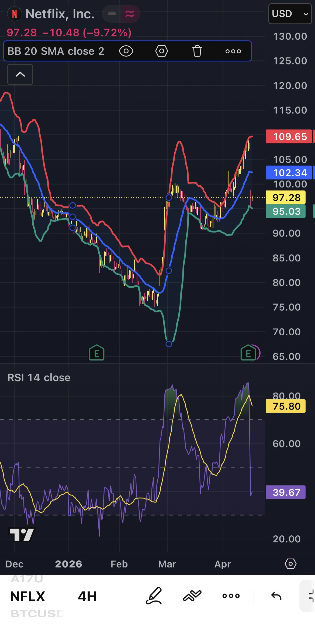
Task: Open Bollinger Bands indicator settings
Action: coord(161,51)
